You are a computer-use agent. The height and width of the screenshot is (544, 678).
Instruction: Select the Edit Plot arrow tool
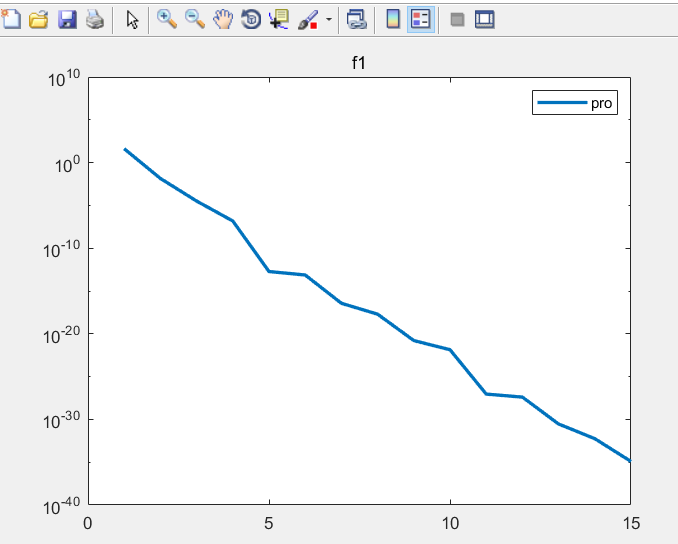[x=132, y=19]
